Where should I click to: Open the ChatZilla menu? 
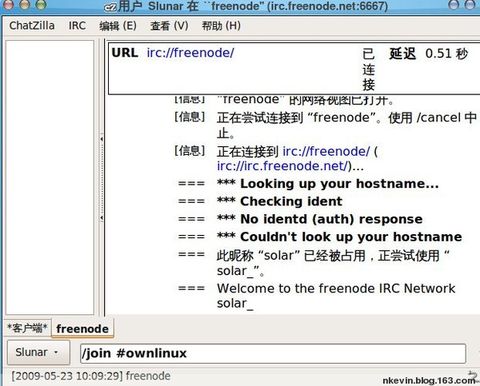[x=32, y=26]
